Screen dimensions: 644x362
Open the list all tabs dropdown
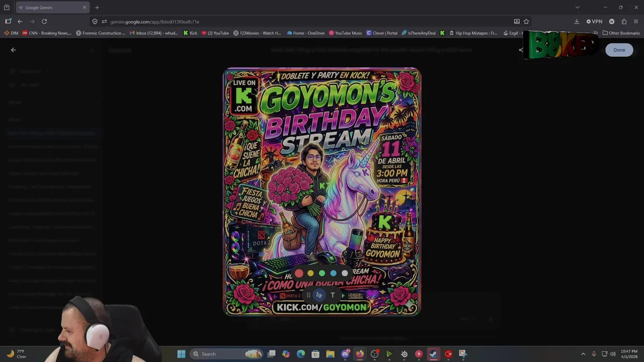click(577, 8)
